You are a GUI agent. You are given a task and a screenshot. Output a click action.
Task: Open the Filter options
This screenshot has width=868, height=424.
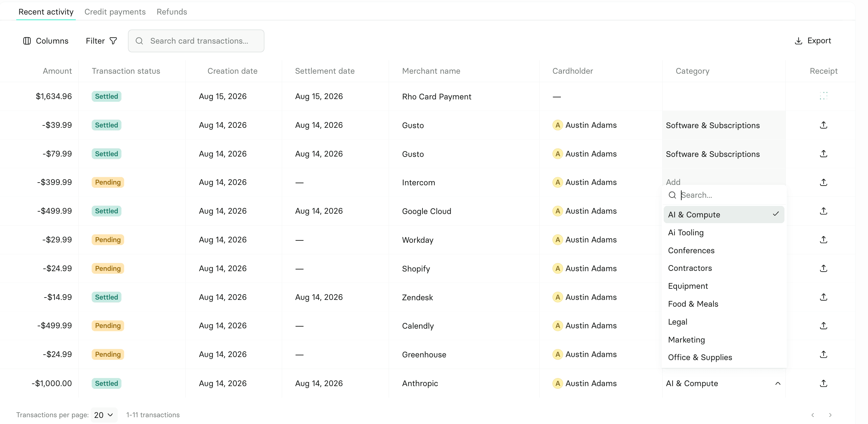point(101,41)
